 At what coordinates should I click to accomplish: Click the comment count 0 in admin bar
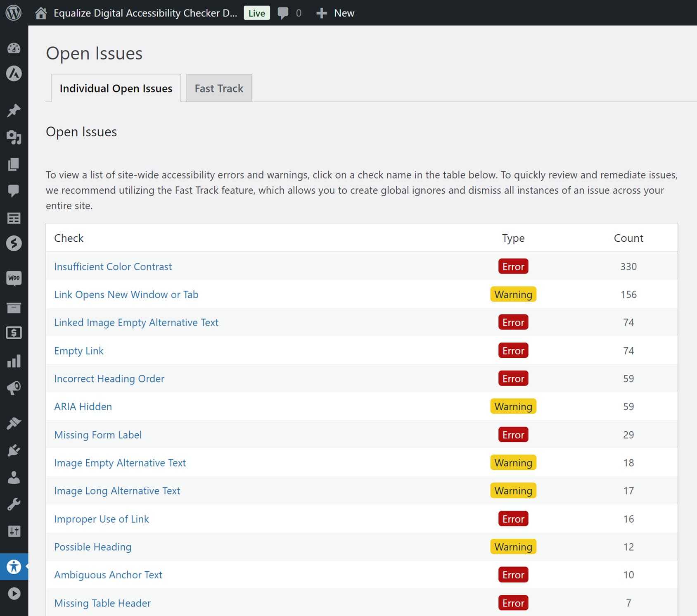[x=299, y=13]
